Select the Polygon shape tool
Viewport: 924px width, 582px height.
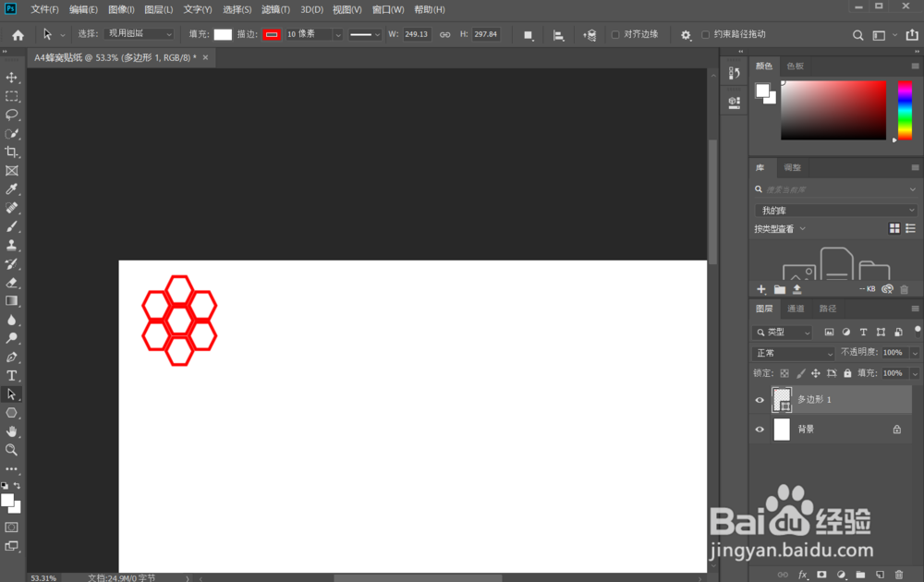pos(12,413)
